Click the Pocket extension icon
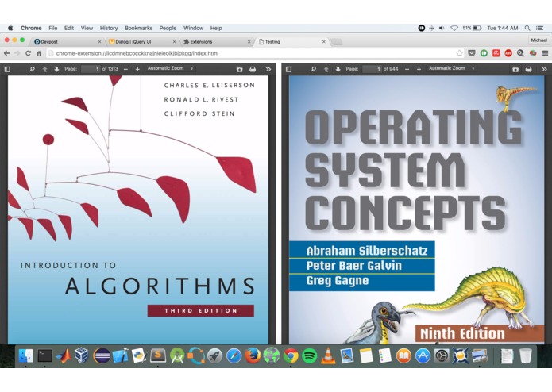This screenshot has width=552, height=392. (472, 53)
